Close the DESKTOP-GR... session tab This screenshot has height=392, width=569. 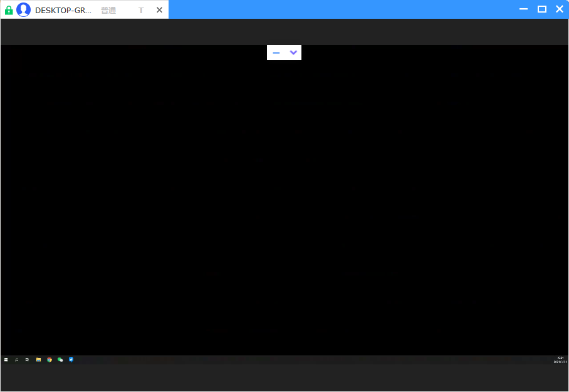159,10
